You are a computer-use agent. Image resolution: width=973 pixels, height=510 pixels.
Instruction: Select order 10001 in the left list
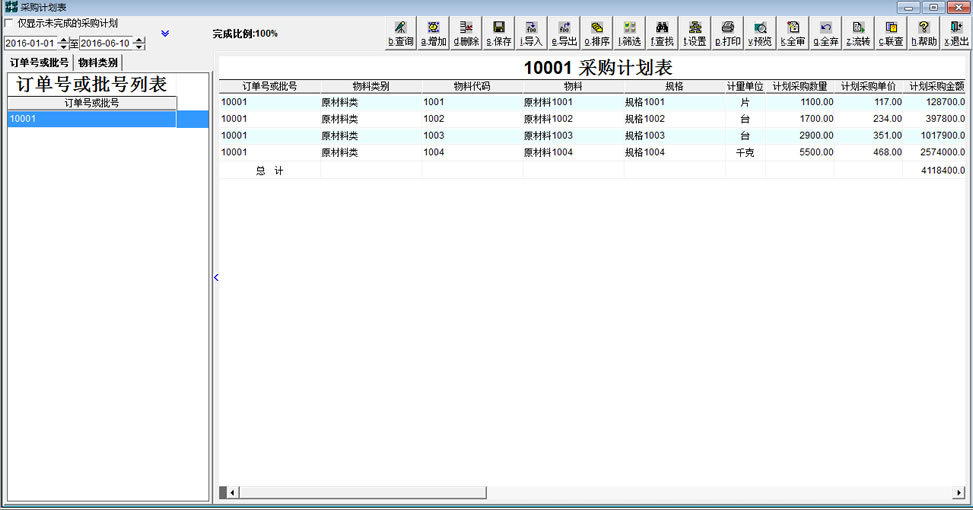pyautogui.click(x=92, y=119)
